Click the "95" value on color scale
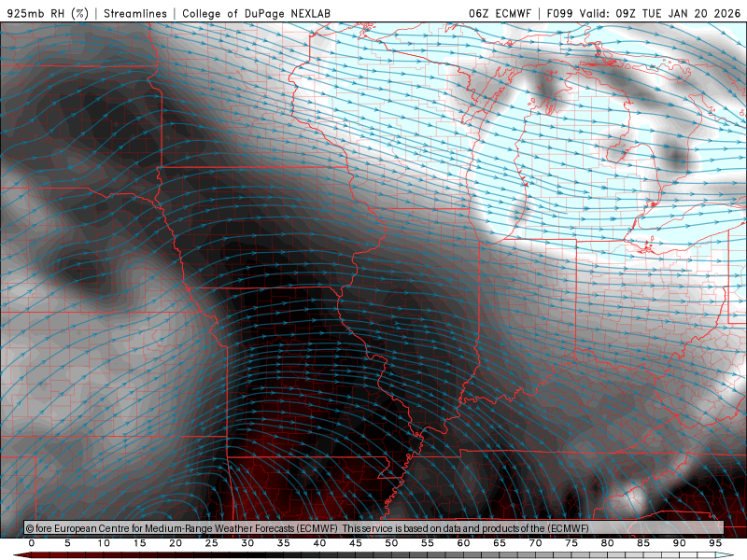 [x=715, y=543]
